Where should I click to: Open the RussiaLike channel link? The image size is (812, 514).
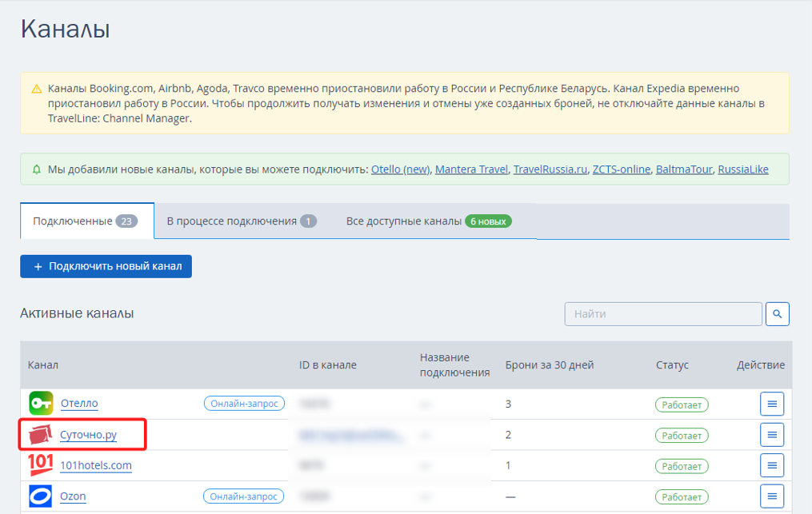743,169
